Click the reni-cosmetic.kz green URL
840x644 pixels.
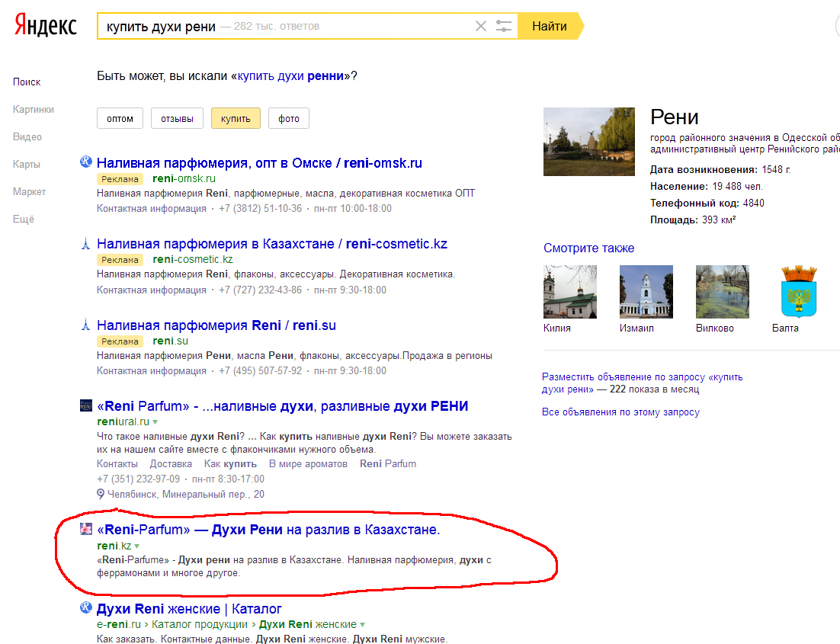click(193, 259)
